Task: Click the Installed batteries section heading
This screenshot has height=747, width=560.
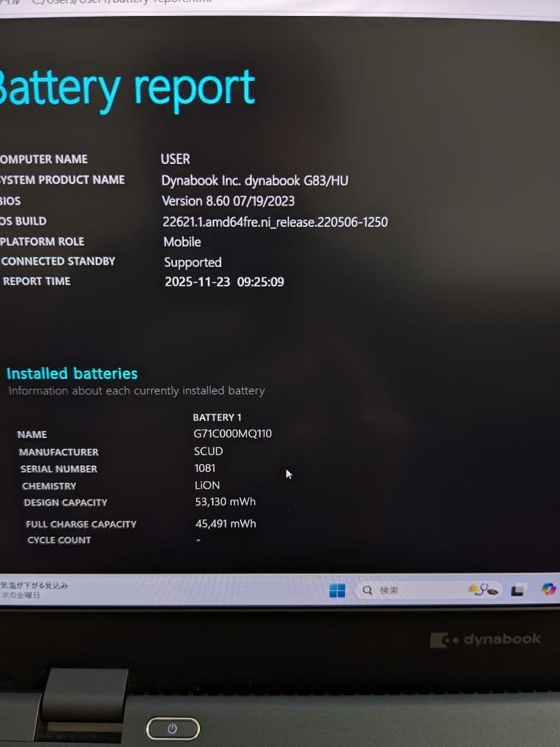Action: 71,373
